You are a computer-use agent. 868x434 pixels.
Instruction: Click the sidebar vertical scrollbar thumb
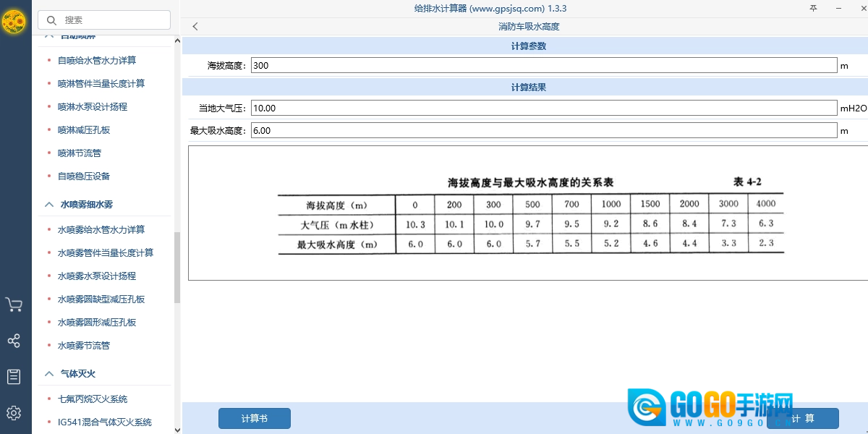coord(177,268)
